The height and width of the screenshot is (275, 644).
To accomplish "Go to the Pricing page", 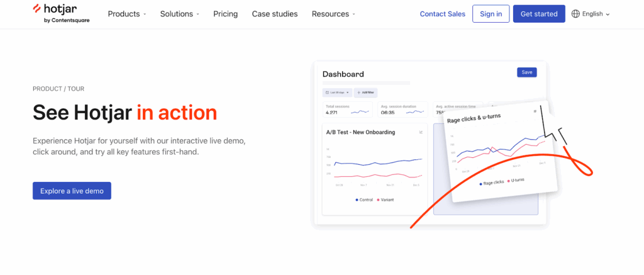I will (226, 14).
